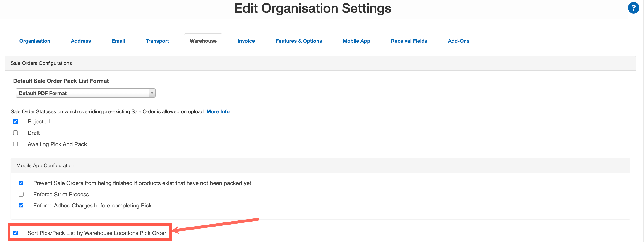Switch to the Organisation tab
The image size is (644, 242).
(35, 41)
